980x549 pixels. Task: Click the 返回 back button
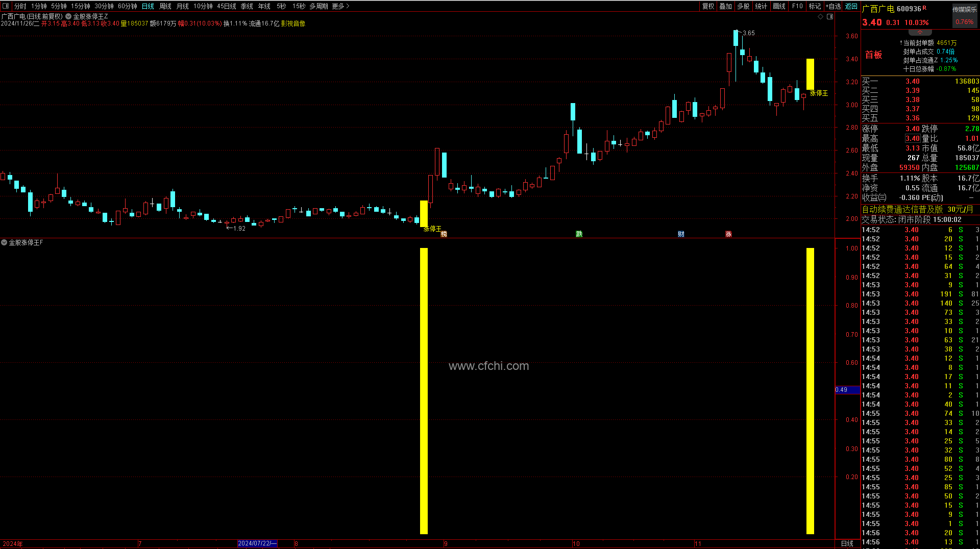[x=851, y=6]
